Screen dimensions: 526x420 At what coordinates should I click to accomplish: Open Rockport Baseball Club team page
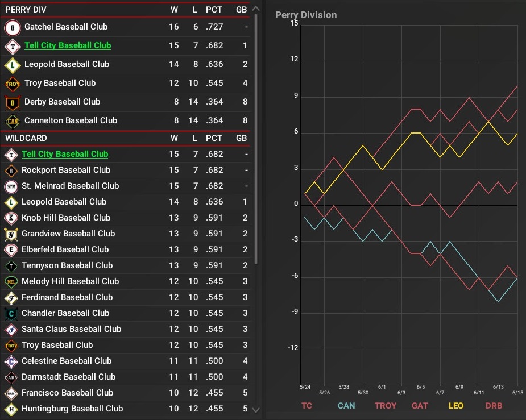(66, 170)
